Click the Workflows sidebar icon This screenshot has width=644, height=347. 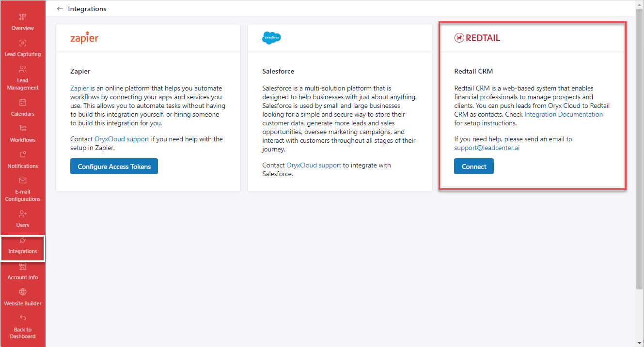[23, 129]
